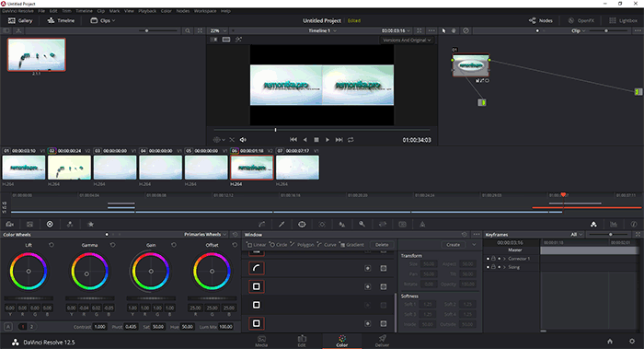Open the Sizing palette
The width and height of the screenshot is (644, 349).
pos(383,224)
